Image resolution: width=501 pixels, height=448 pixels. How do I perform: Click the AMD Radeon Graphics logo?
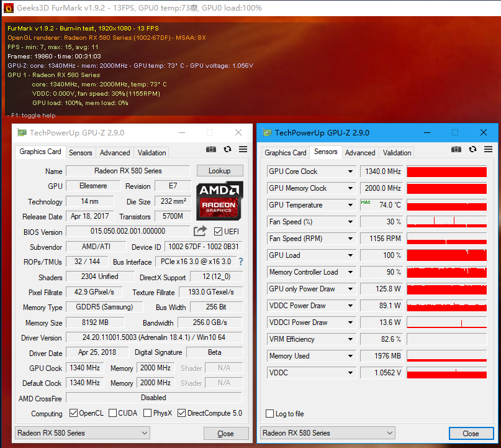point(220,201)
